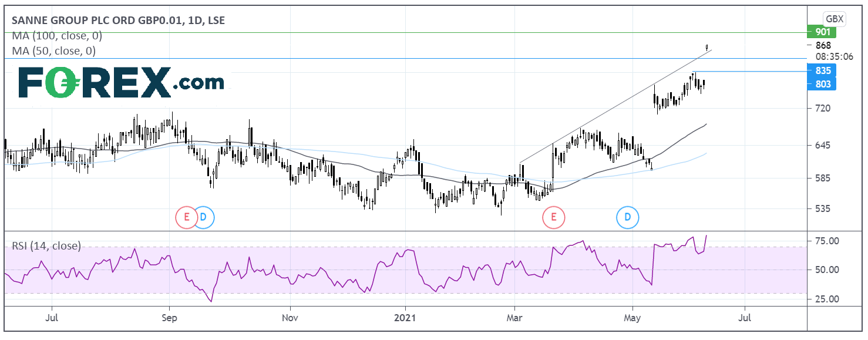Click the RSI (14, close) indicator label
The width and height of the screenshot is (868, 340).
46,246
